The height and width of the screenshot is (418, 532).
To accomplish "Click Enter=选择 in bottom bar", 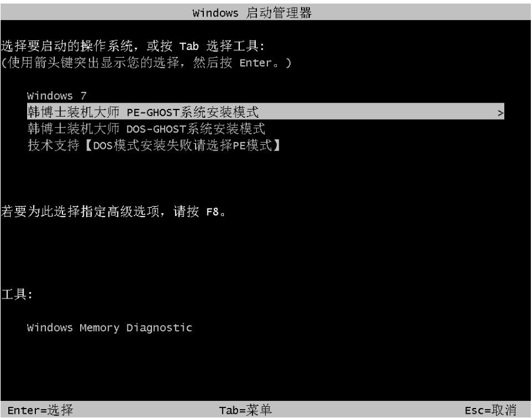I will coord(40,410).
